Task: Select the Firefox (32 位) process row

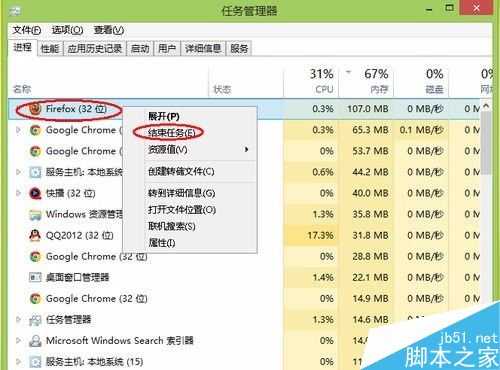Action: (244, 109)
